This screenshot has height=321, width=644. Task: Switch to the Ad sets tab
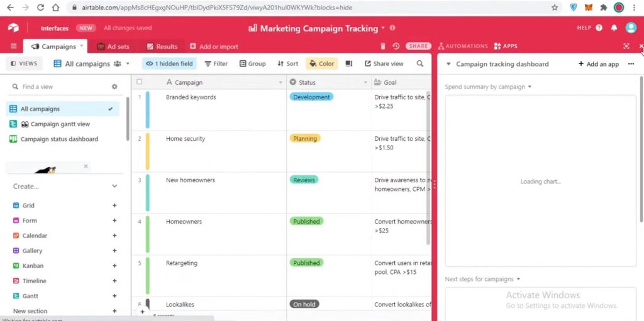(x=113, y=46)
